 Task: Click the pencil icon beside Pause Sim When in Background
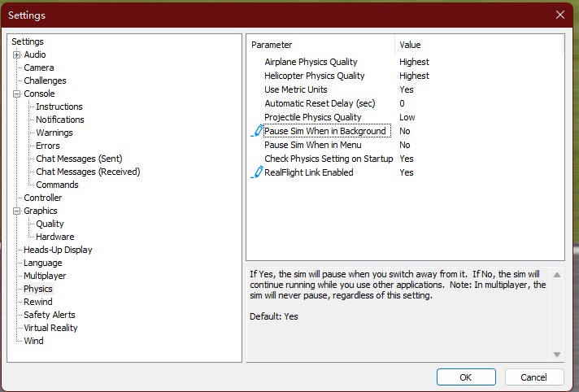(x=258, y=131)
